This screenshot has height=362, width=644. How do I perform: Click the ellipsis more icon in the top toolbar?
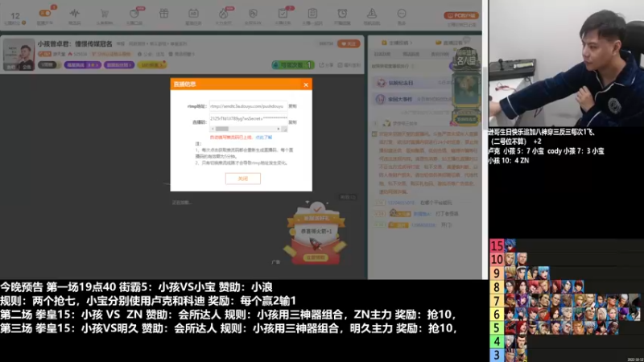(x=402, y=14)
